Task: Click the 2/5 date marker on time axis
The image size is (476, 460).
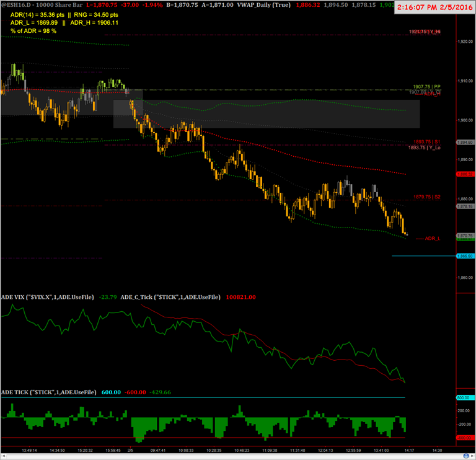Action: (130, 451)
